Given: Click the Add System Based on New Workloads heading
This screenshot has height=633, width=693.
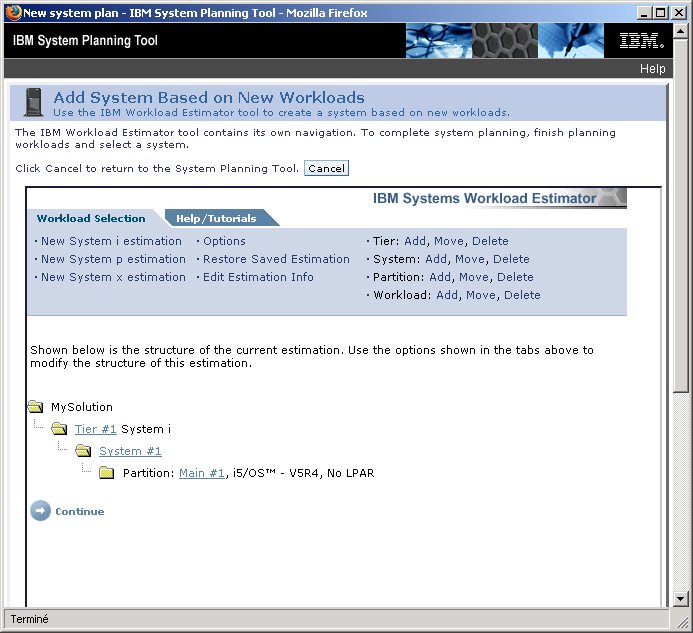Looking at the screenshot, I should coord(209,97).
